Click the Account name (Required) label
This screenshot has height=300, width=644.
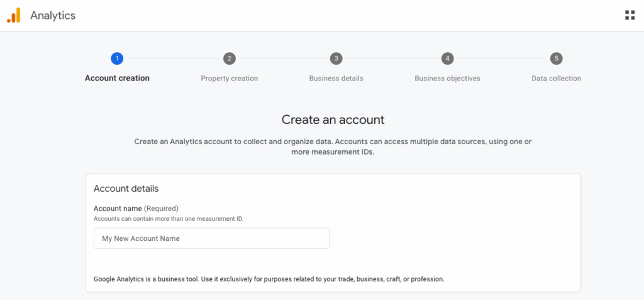136,208
